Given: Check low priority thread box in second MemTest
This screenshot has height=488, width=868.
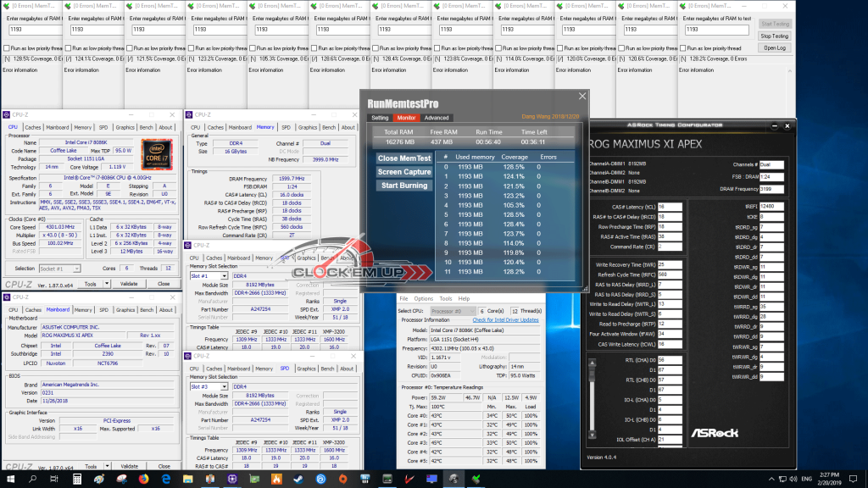Looking at the screenshot, I should click(68, 48).
